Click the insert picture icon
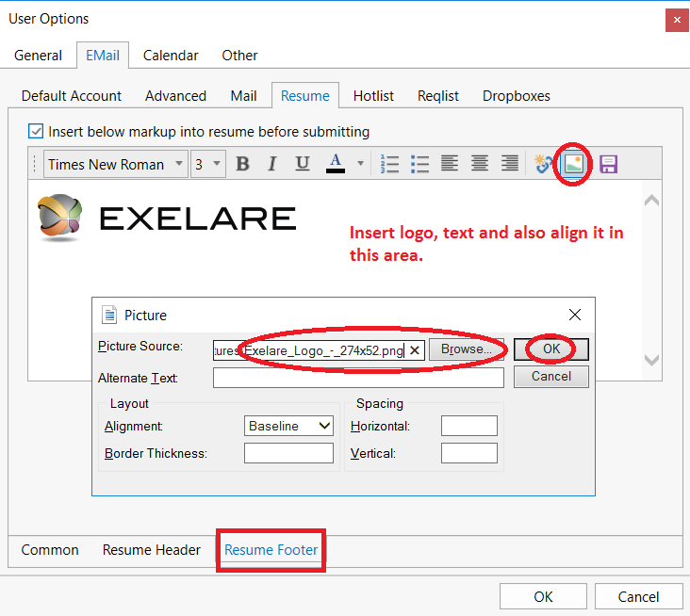The image size is (690, 616). pos(574,164)
